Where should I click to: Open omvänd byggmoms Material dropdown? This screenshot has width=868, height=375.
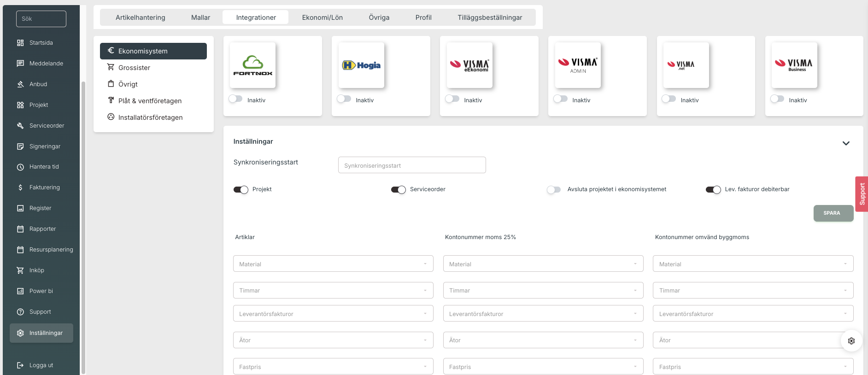pyautogui.click(x=753, y=264)
